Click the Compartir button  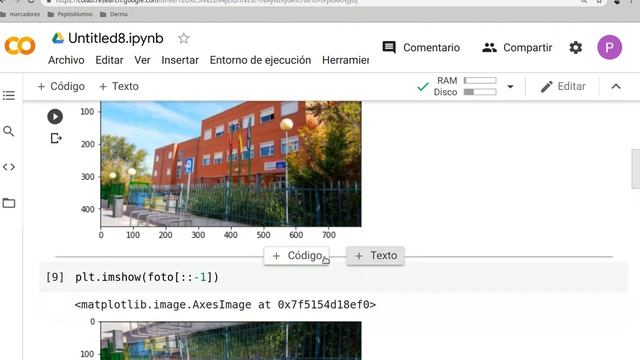tap(517, 47)
